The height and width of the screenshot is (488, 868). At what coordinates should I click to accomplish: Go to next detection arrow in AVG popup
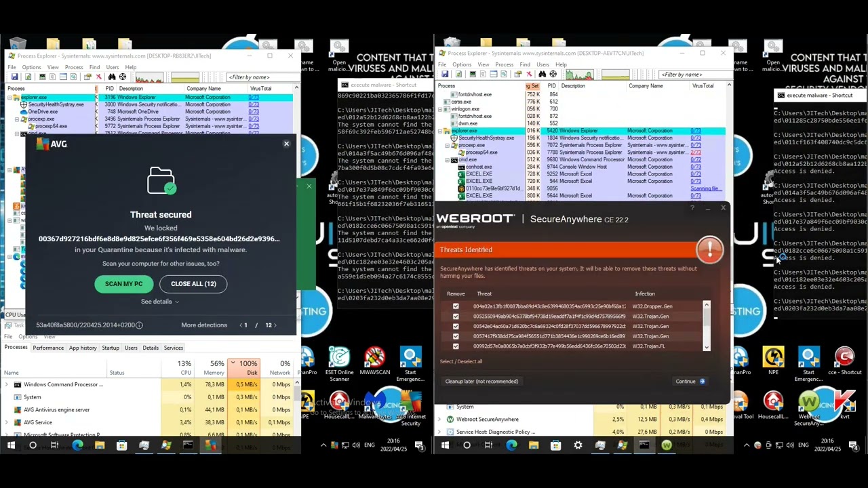point(275,325)
